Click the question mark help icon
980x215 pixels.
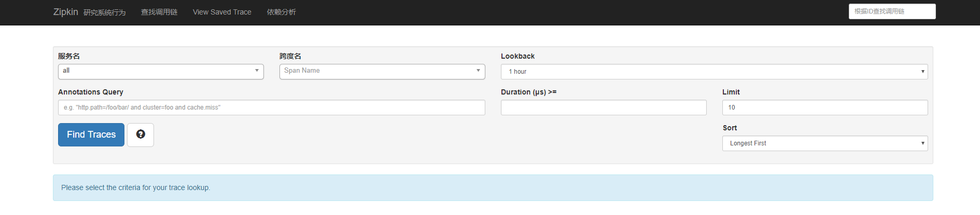pos(141,135)
